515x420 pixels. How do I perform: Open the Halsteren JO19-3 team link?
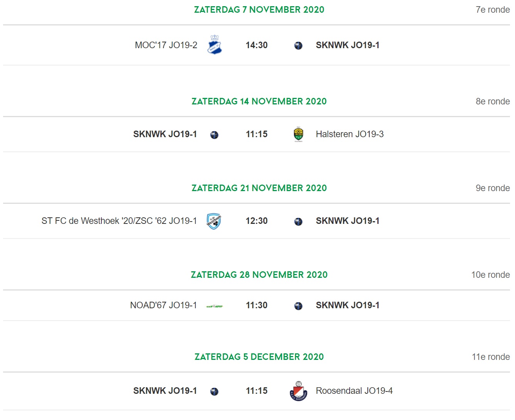tap(350, 134)
